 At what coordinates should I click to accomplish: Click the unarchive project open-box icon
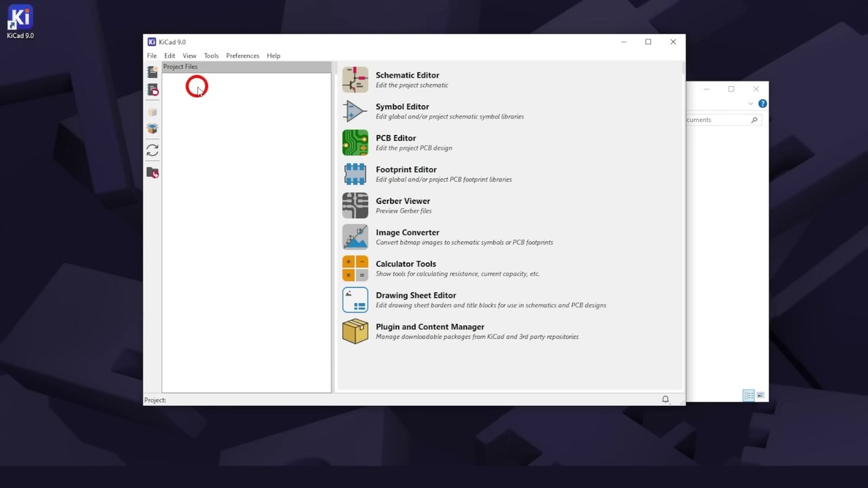[x=153, y=129]
